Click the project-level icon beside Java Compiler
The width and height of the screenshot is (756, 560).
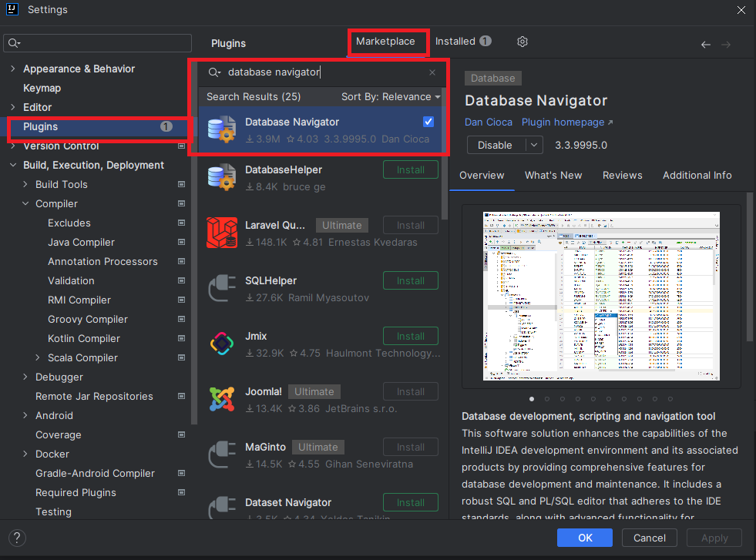click(181, 242)
